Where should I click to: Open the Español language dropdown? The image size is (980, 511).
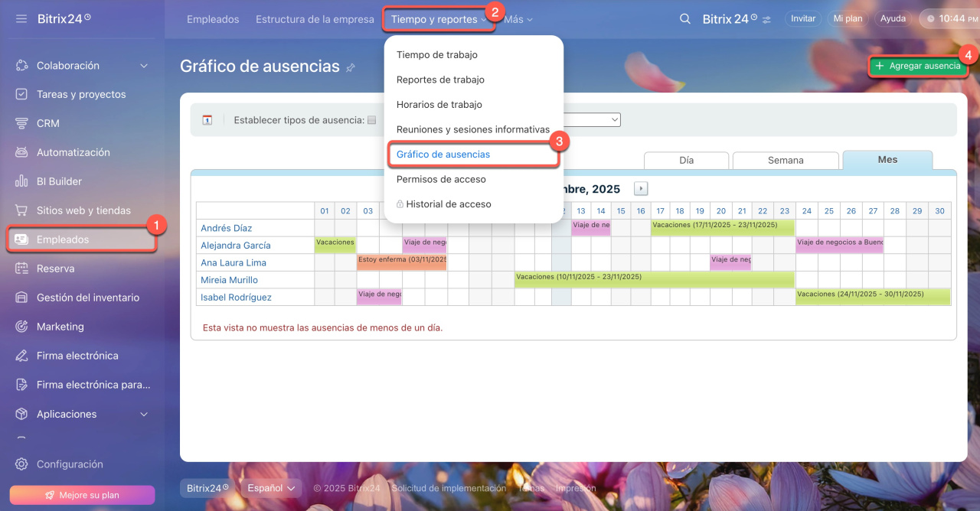271,488
